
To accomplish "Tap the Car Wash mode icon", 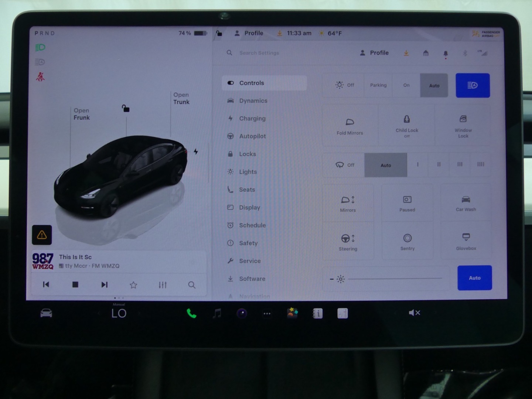I will pos(465,203).
